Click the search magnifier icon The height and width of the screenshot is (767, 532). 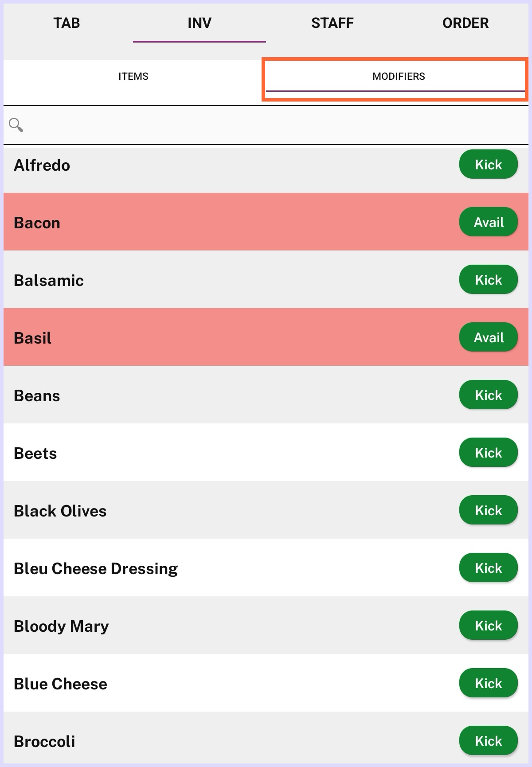pos(16,125)
